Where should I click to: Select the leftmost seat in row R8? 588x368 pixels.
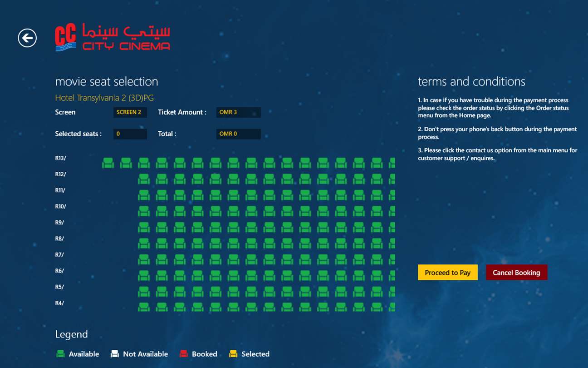pos(144,243)
